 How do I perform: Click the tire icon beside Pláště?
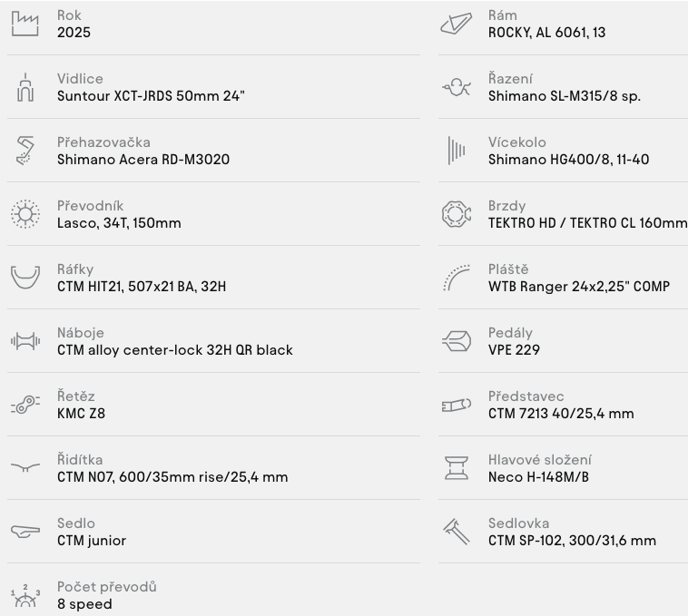[457, 278]
